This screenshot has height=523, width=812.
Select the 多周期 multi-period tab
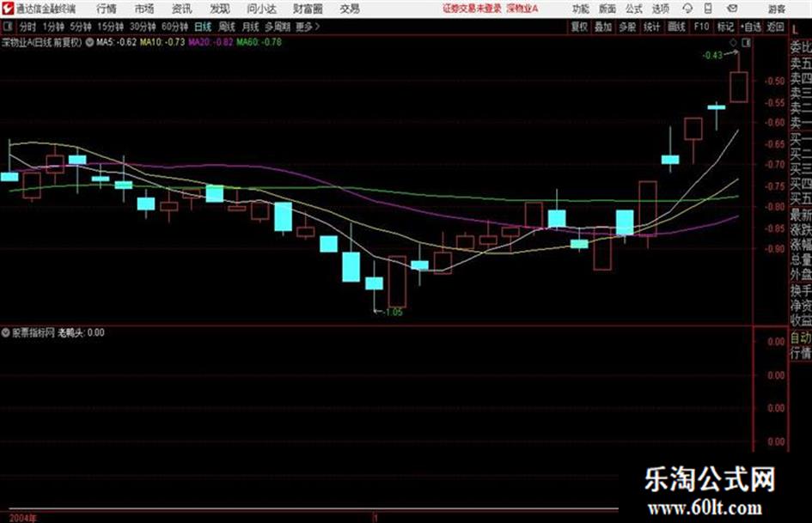(278, 27)
